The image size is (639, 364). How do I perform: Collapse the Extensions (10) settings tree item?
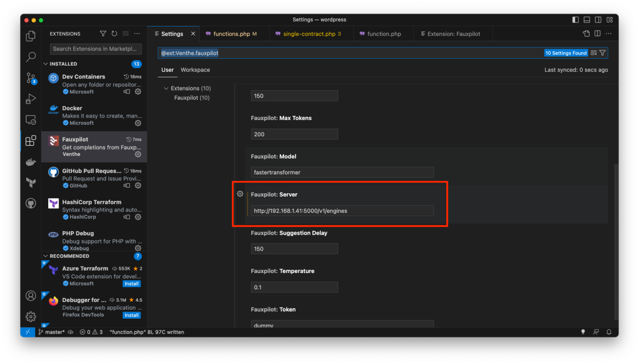[165, 88]
